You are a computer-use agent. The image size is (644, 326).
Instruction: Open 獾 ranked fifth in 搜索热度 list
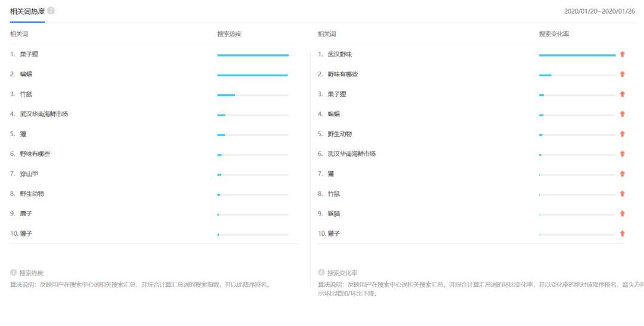(23, 134)
